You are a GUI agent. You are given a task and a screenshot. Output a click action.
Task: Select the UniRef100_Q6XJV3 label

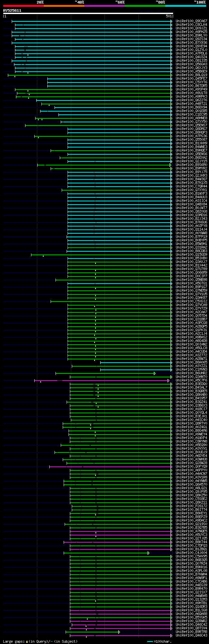(191, 68)
